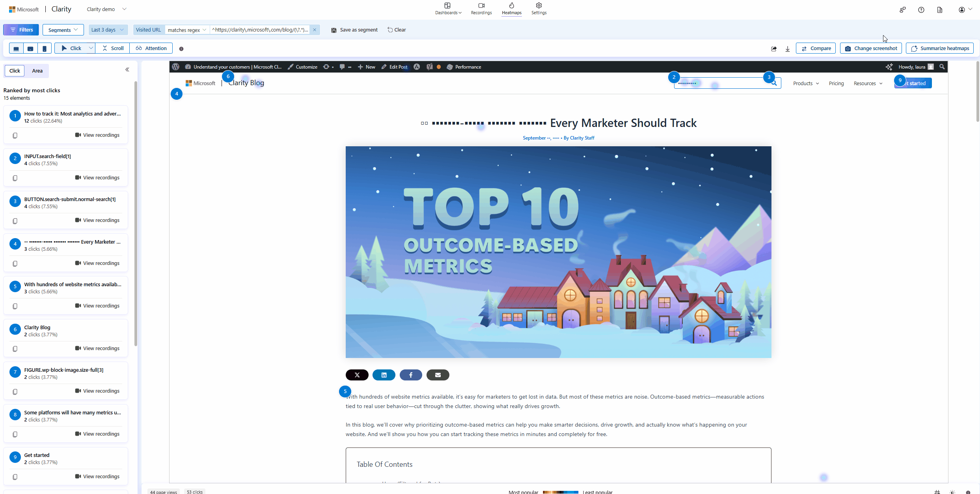Open the account profile dropdown
Image resolution: width=980 pixels, height=494 pixels.
tap(965, 10)
